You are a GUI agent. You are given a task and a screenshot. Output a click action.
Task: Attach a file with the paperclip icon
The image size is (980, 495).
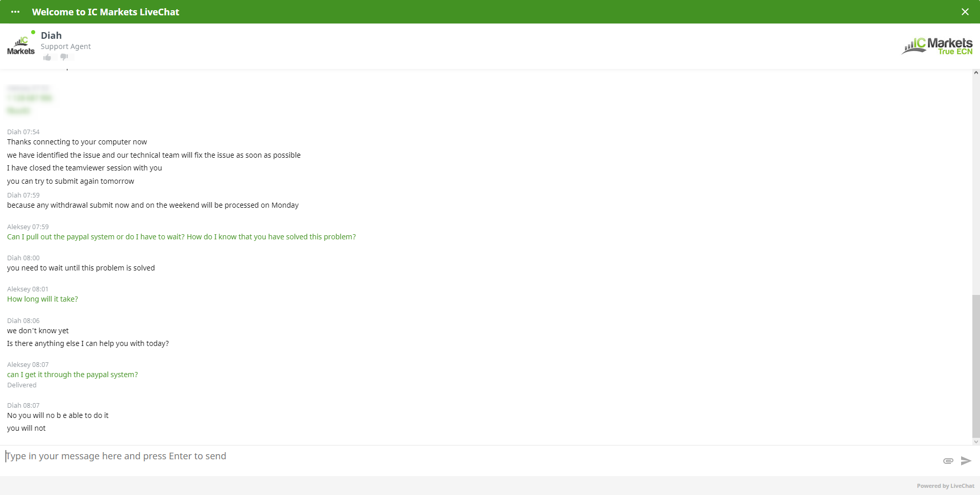coord(948,461)
